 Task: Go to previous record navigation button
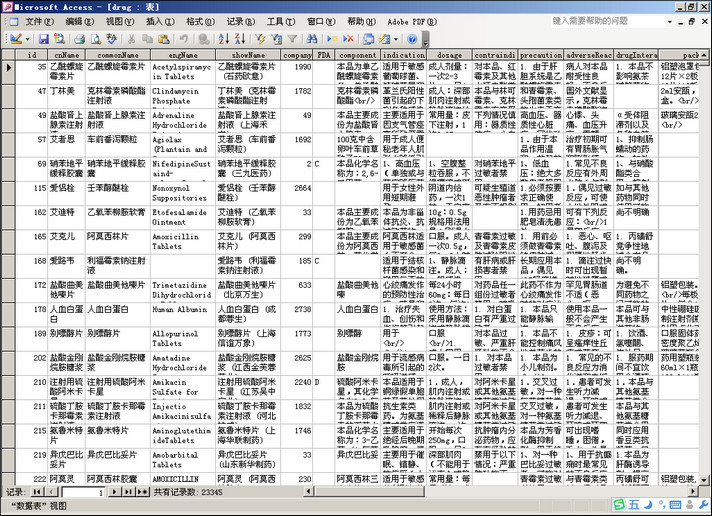click(x=52, y=492)
